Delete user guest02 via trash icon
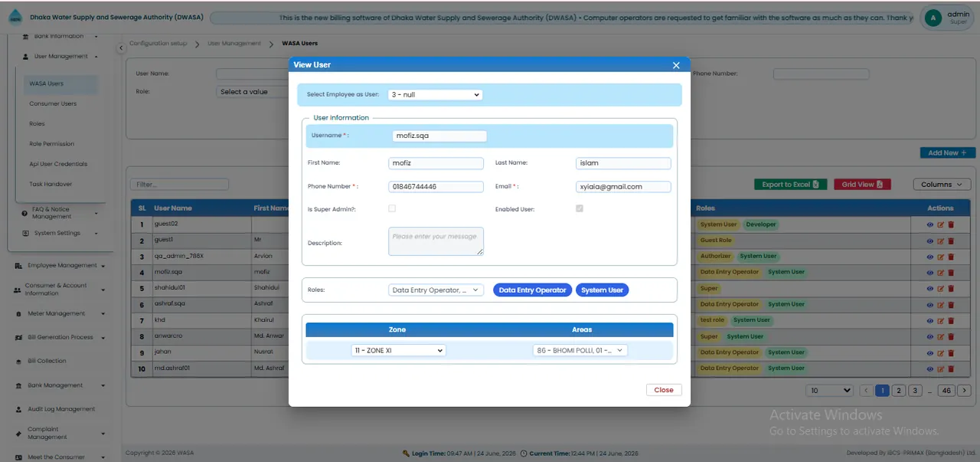The width and height of the screenshot is (980, 462). coord(951,224)
